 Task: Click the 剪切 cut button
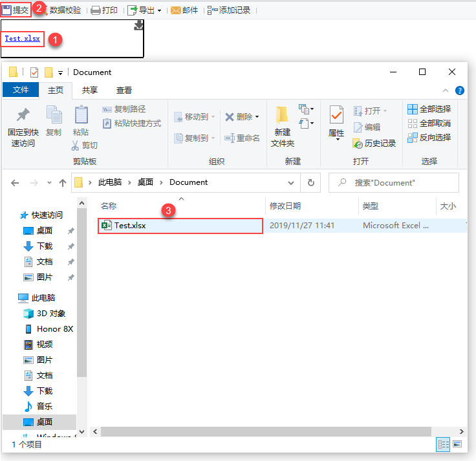(x=84, y=145)
